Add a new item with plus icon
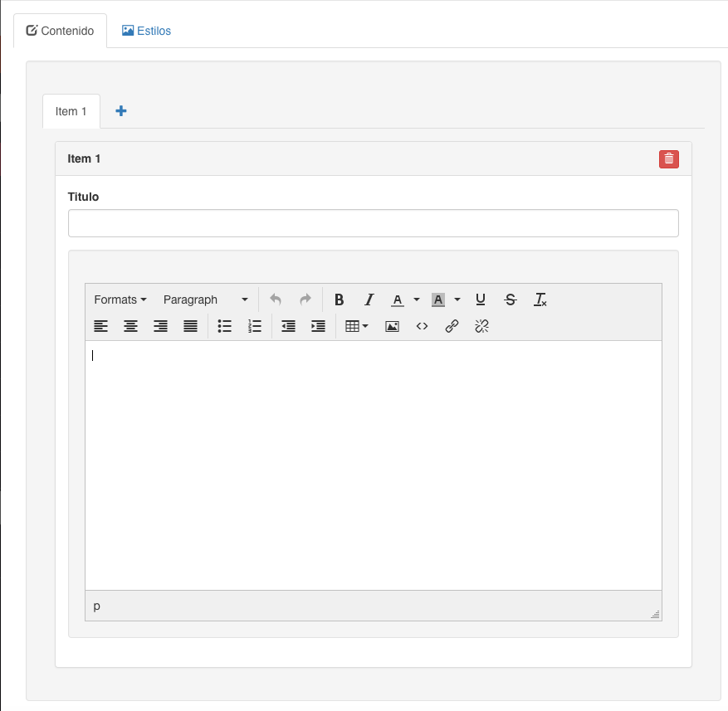Screen dimensions: 728x711 pyautogui.click(x=120, y=111)
